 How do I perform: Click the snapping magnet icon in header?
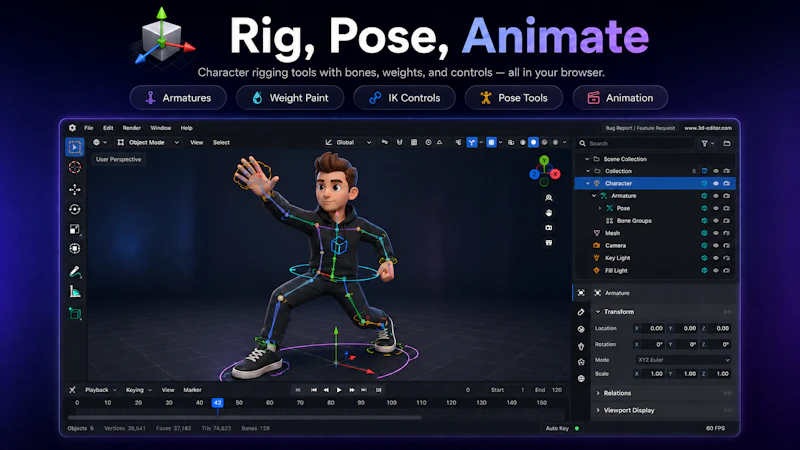coord(399,142)
